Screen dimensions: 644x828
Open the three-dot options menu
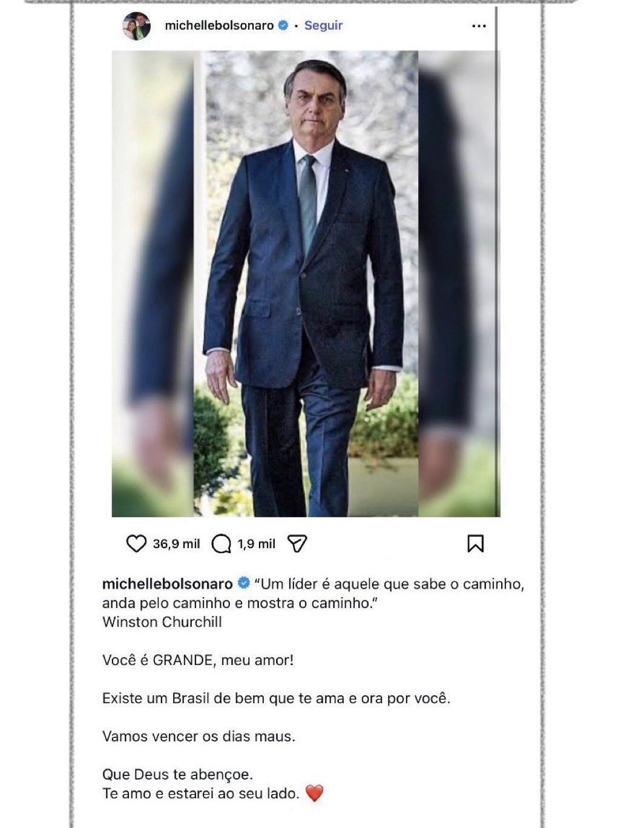pos(478,25)
